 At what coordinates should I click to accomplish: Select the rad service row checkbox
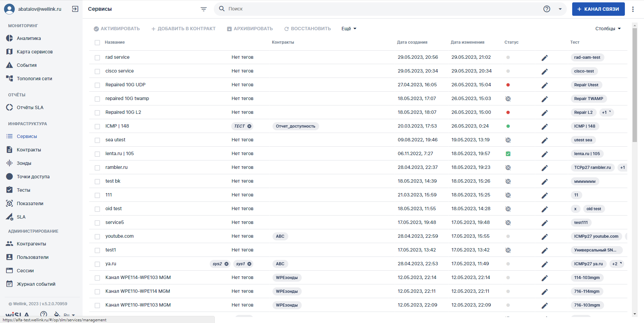click(97, 58)
